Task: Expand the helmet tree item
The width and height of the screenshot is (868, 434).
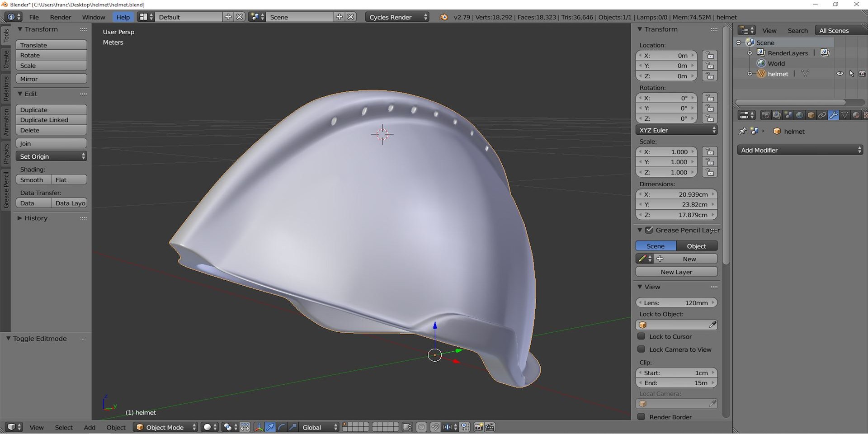Action: [x=750, y=74]
